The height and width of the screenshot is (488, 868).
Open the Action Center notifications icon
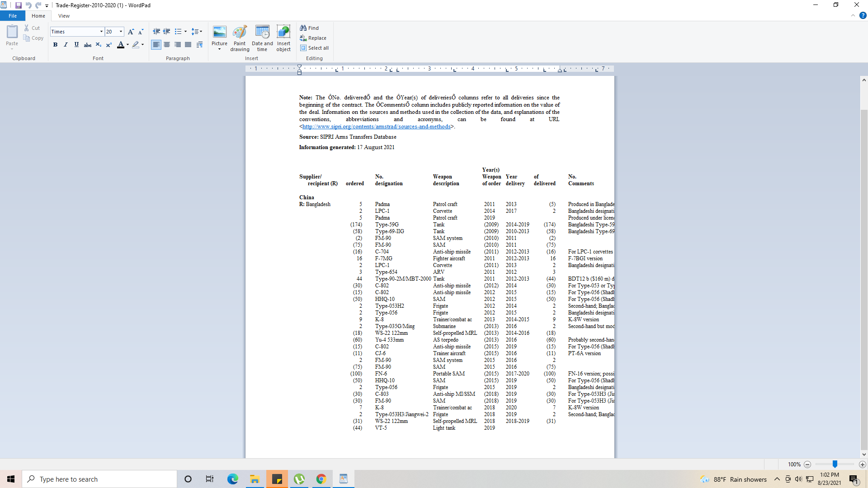(x=854, y=479)
